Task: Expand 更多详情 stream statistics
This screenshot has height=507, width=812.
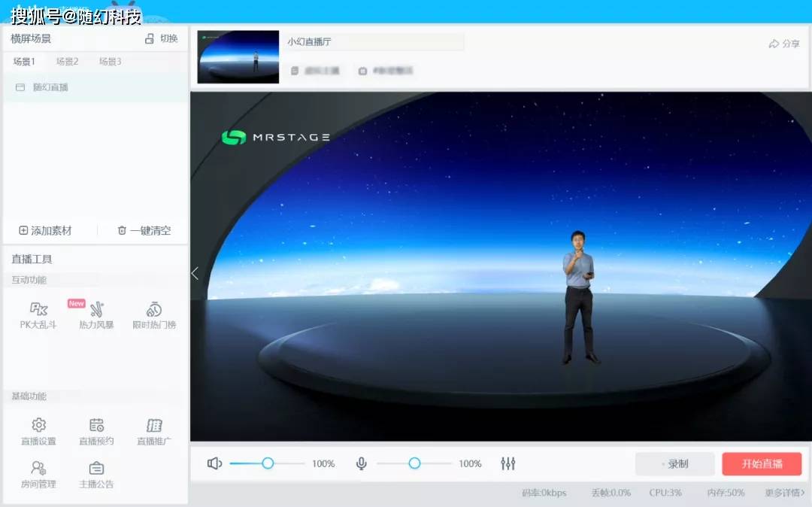Action: coord(784,493)
